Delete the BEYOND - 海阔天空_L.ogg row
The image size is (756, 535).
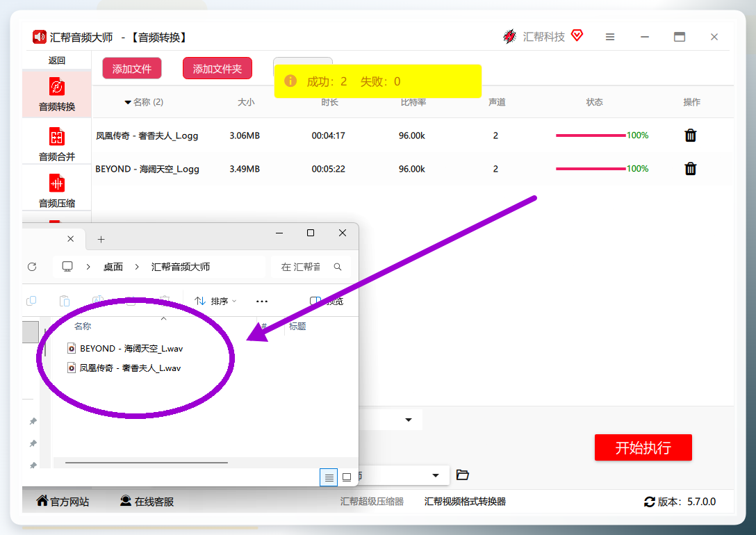[691, 169]
